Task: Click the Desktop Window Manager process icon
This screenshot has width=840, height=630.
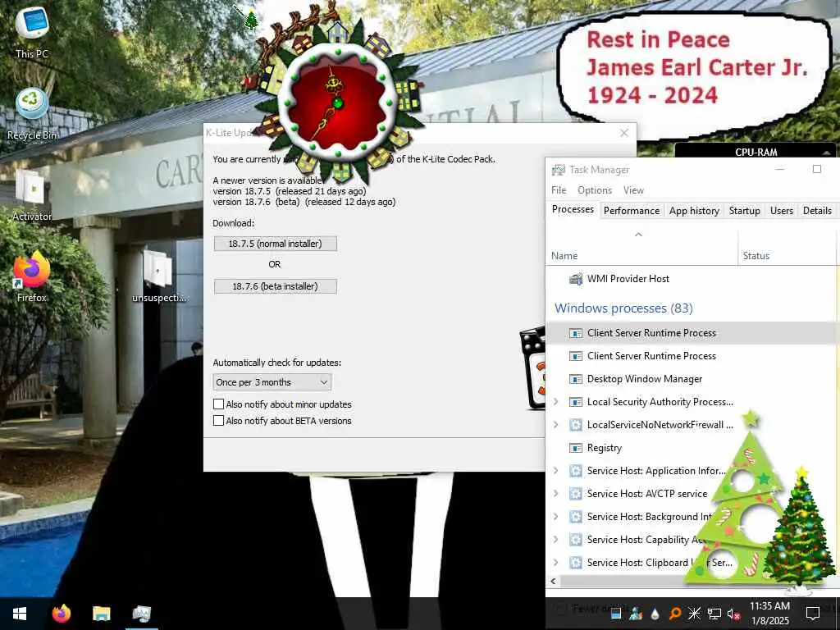Action: click(576, 379)
